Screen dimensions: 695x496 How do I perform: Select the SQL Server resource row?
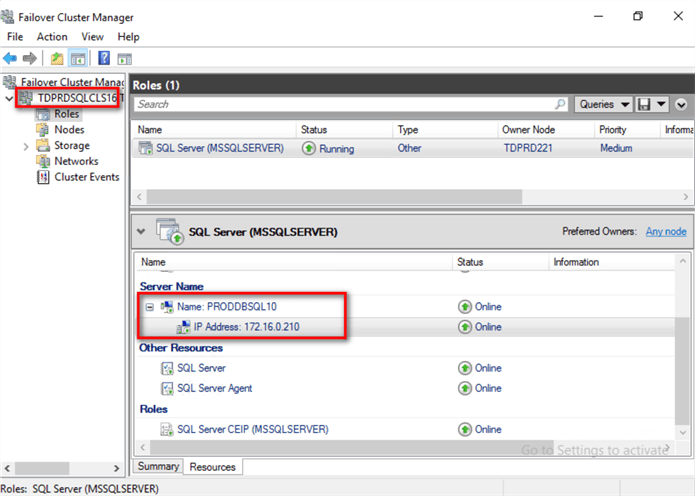pyautogui.click(x=201, y=368)
